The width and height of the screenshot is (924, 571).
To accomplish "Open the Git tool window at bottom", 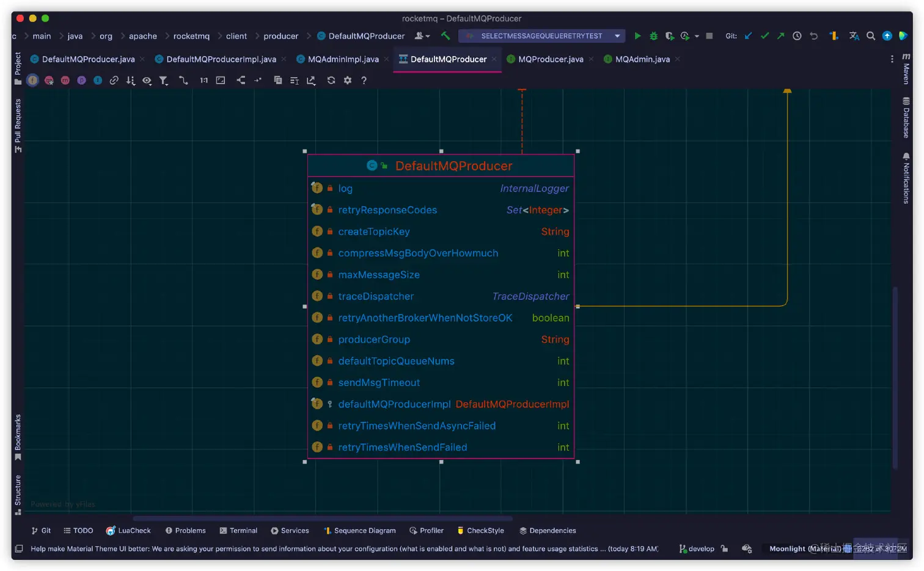I will pyautogui.click(x=41, y=531).
